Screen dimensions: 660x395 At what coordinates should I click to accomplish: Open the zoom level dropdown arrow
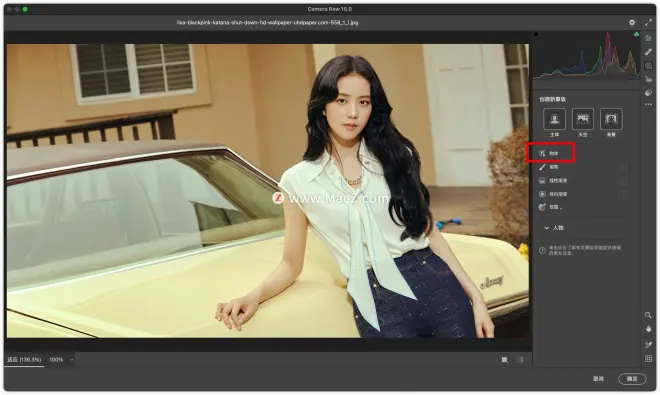(x=72, y=360)
